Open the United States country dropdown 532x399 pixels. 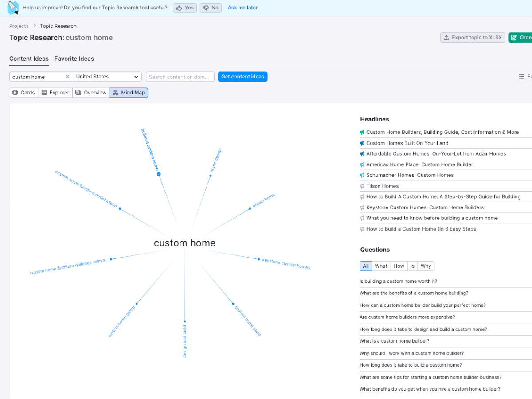(x=107, y=77)
